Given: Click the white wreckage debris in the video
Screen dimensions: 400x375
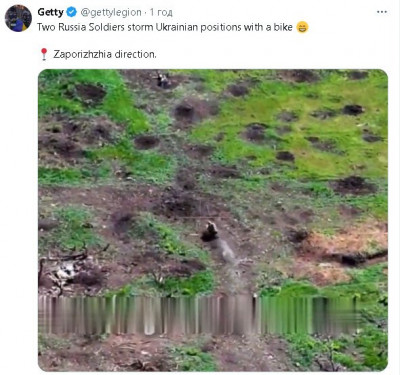Looking at the screenshot, I should pos(67,270).
